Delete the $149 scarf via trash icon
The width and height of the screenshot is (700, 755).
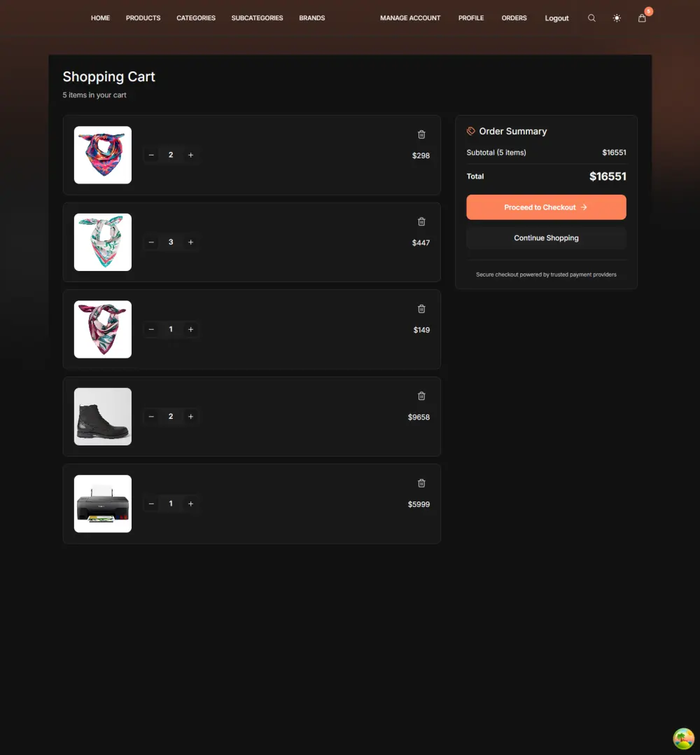tap(421, 309)
